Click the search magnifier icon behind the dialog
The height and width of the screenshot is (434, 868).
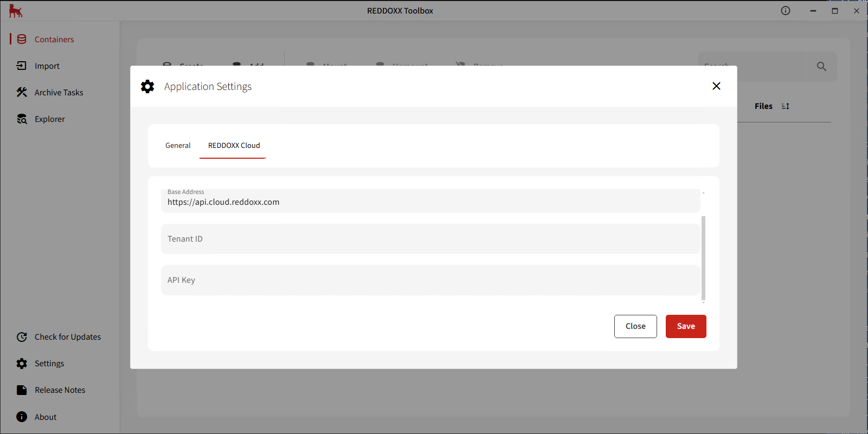(x=821, y=66)
